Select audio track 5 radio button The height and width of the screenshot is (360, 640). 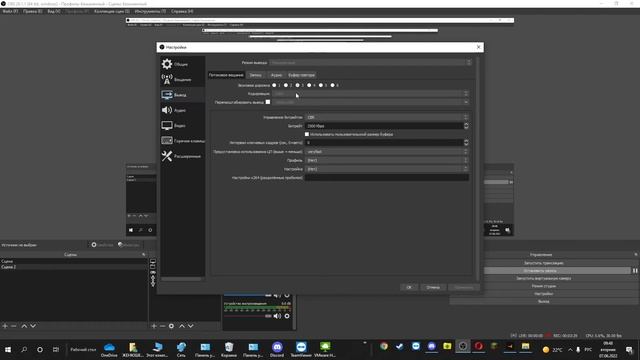pos(321,85)
